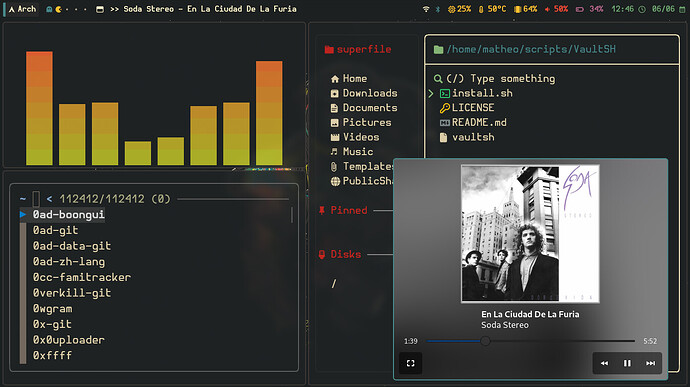Viewport: 690px width, 387px height.
Task: Select the 0x0uploader package entry
Action: coord(69,340)
